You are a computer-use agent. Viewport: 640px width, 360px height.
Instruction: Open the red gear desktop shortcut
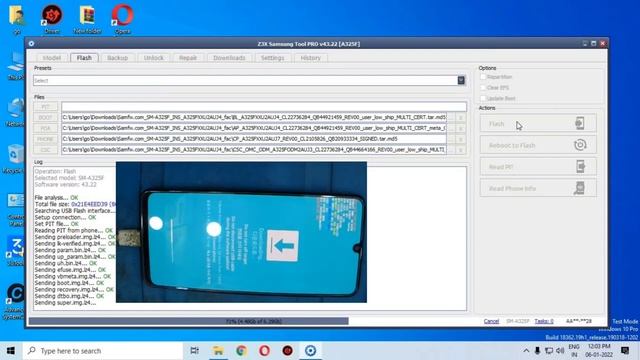[52, 18]
